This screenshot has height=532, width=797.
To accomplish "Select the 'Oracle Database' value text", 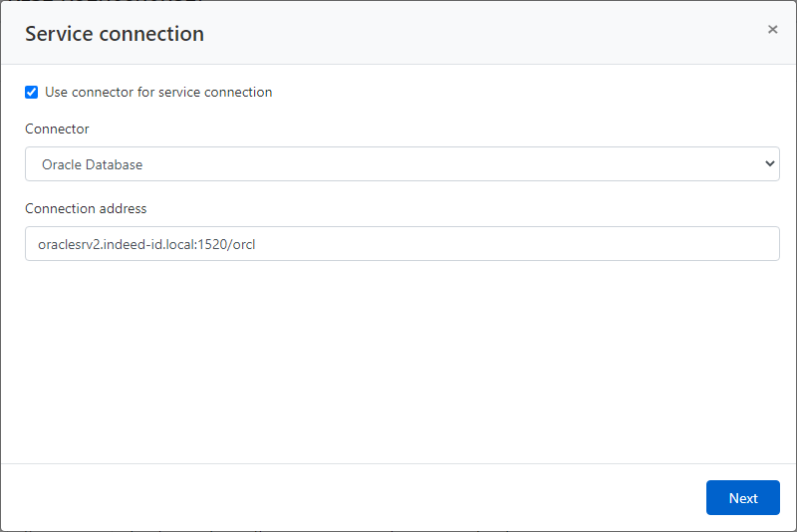I will pos(92,164).
